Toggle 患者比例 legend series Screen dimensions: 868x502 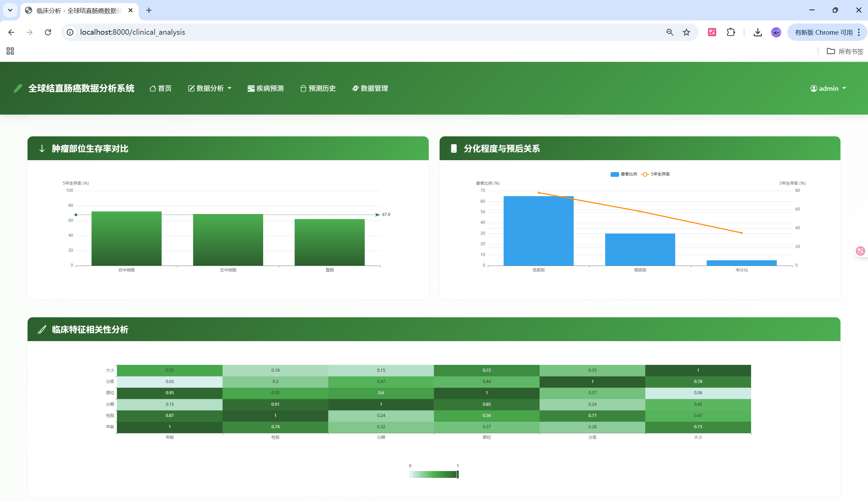click(x=624, y=174)
